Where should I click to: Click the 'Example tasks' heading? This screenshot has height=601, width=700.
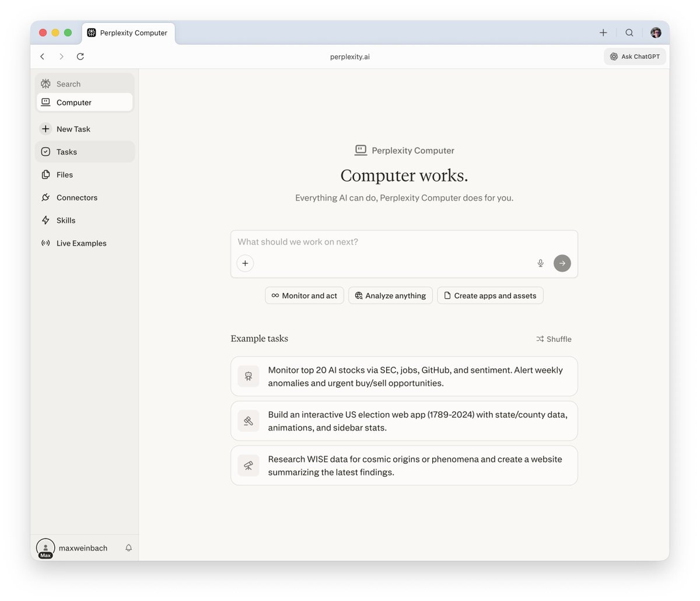point(260,338)
